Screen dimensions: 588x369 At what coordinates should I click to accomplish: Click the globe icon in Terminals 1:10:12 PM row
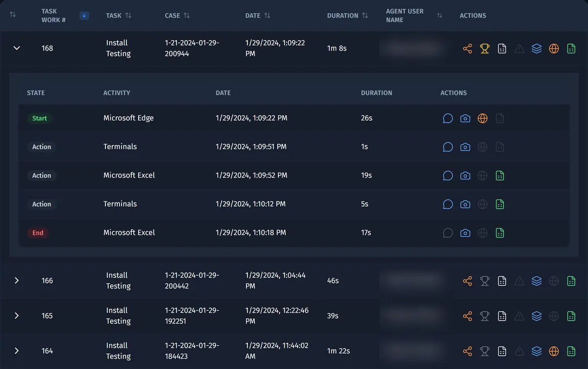pyautogui.click(x=483, y=204)
